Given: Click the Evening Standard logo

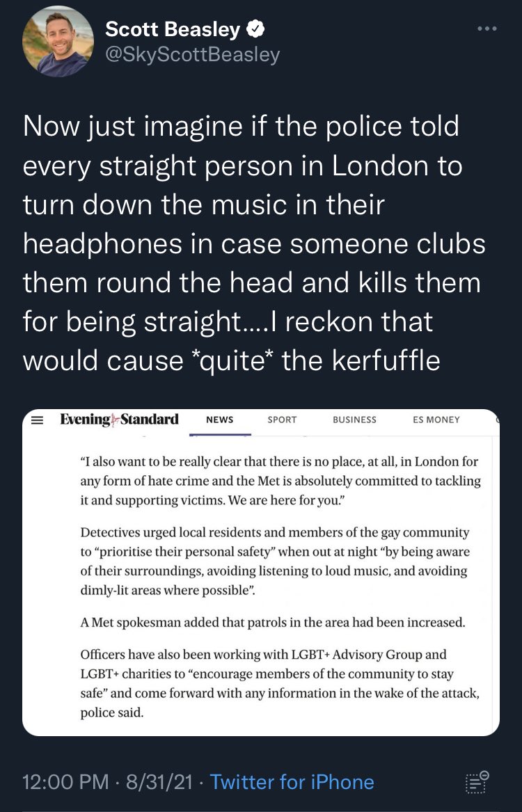Looking at the screenshot, I should point(119,420).
